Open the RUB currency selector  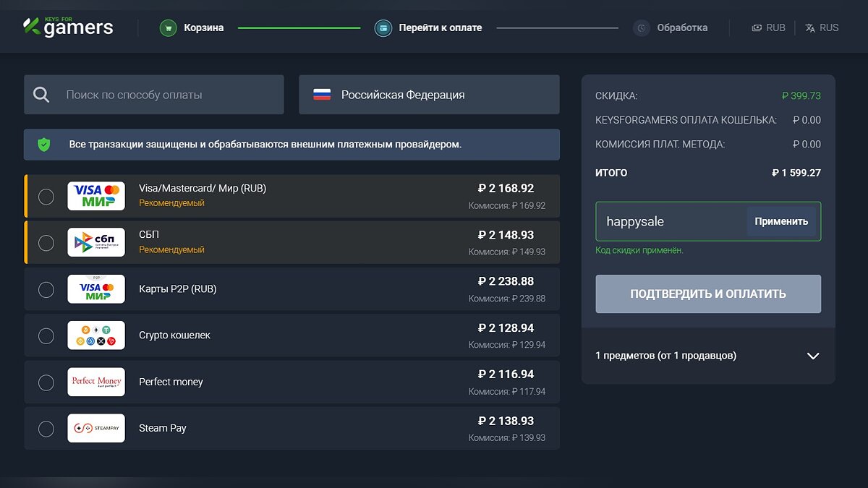(768, 27)
